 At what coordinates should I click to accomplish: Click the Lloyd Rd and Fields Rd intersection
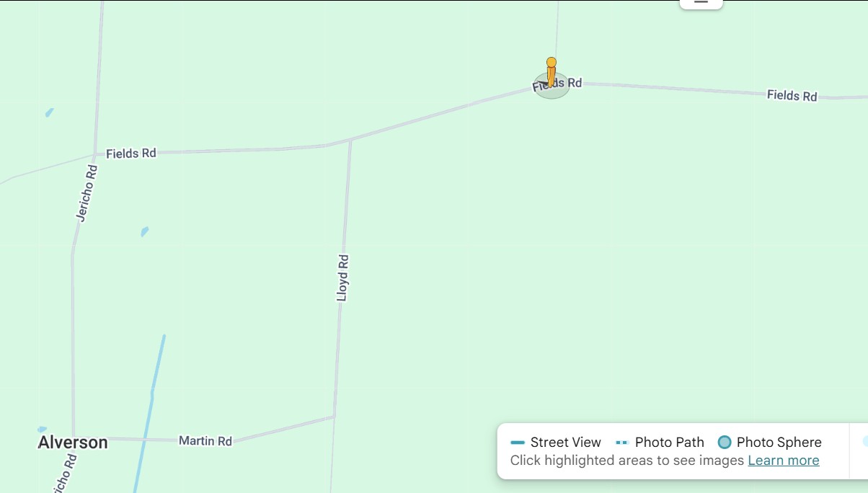(350, 140)
